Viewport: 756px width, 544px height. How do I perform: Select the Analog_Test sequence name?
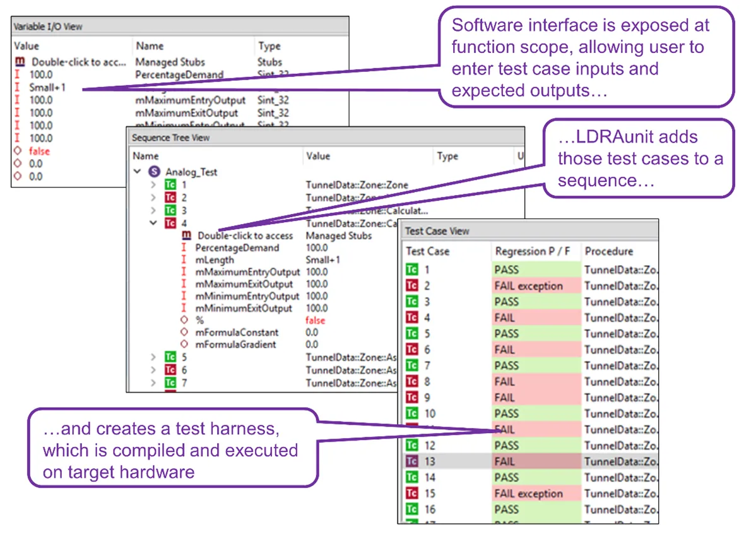click(191, 172)
